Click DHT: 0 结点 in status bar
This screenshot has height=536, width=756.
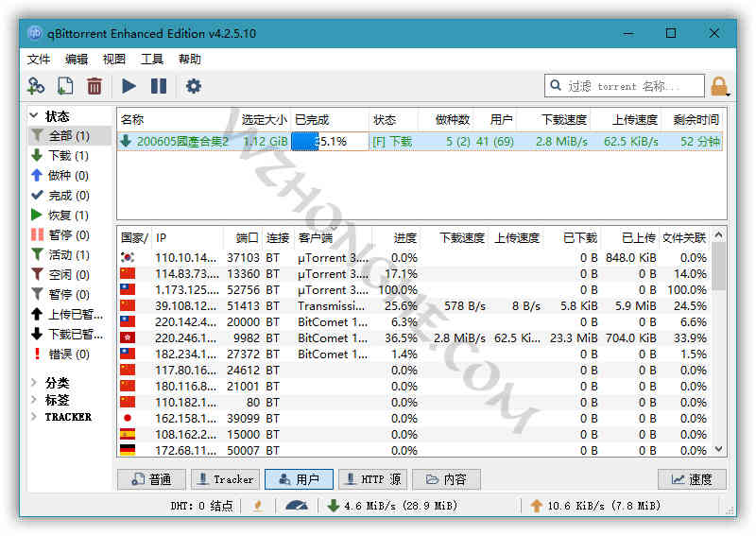(x=201, y=506)
